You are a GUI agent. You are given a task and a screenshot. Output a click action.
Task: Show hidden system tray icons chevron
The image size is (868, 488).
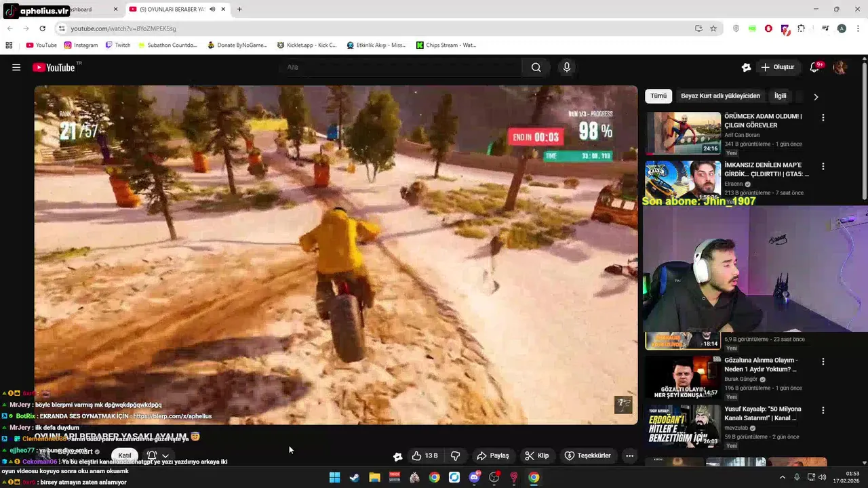click(x=782, y=477)
